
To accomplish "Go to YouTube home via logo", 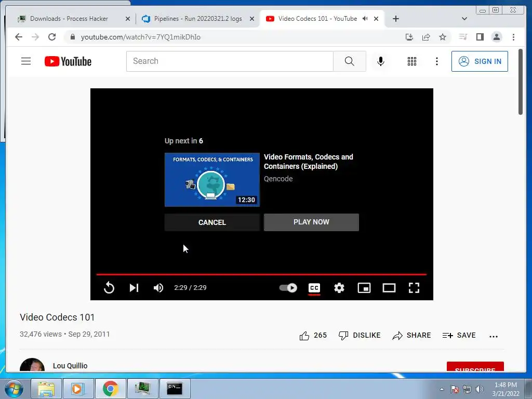I will click(68, 61).
